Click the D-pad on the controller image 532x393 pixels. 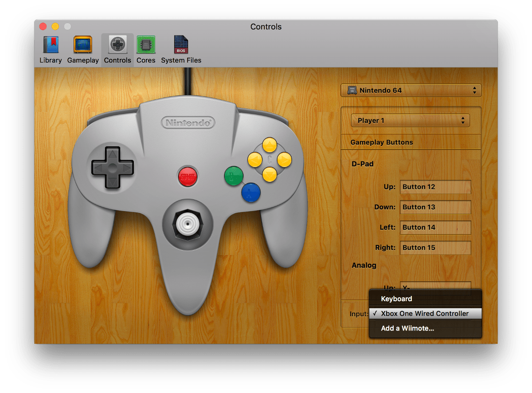click(x=112, y=168)
